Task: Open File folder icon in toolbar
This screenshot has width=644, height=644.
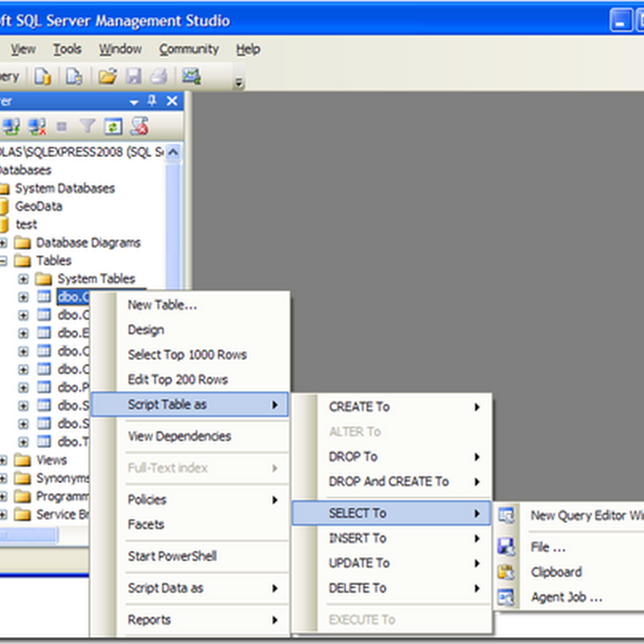Action: [x=108, y=76]
